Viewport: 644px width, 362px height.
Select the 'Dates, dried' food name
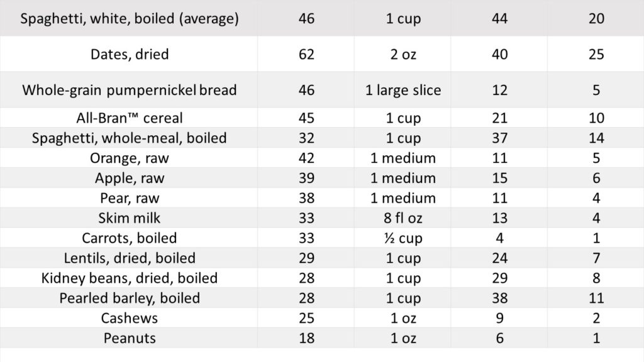130,55
